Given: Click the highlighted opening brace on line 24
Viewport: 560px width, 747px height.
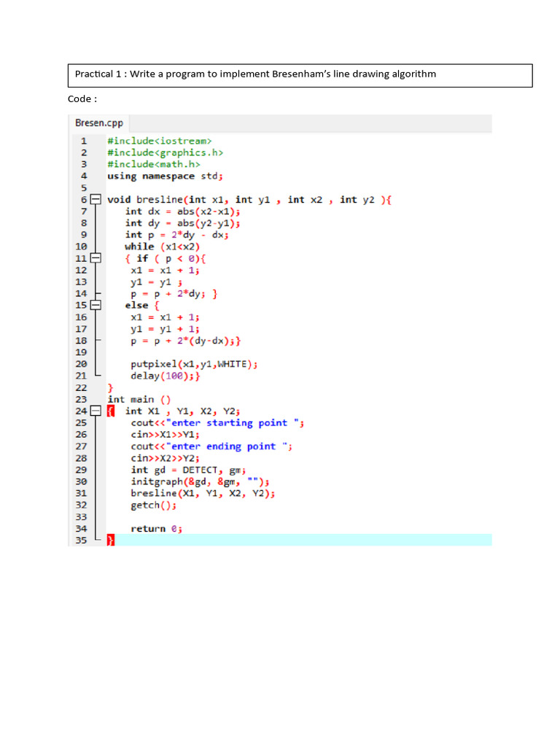Looking at the screenshot, I should tap(111, 411).
